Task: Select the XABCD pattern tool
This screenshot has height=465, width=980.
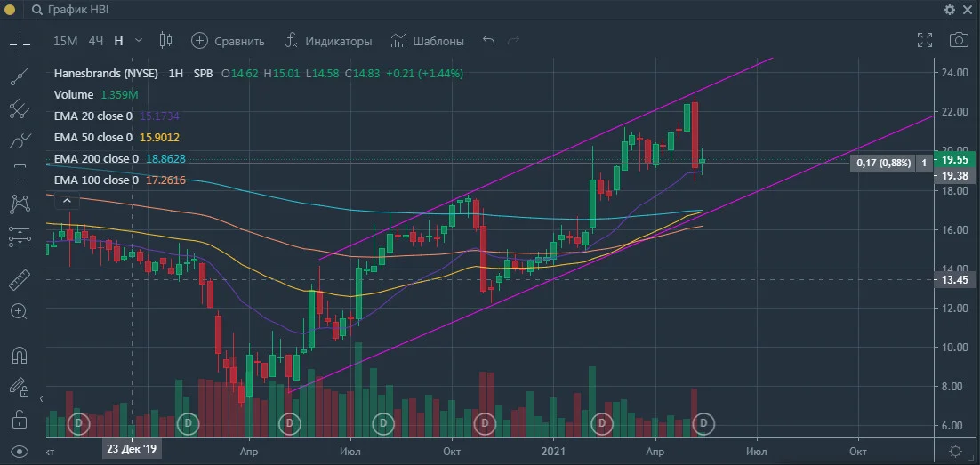Action: tap(20, 204)
